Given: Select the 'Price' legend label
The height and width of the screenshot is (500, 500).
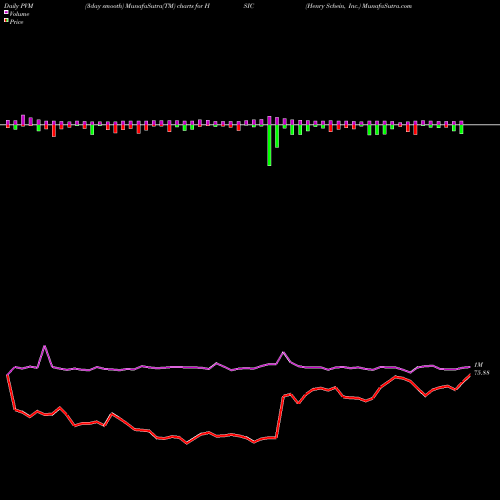Looking at the screenshot, I should pyautogui.click(x=16, y=22).
